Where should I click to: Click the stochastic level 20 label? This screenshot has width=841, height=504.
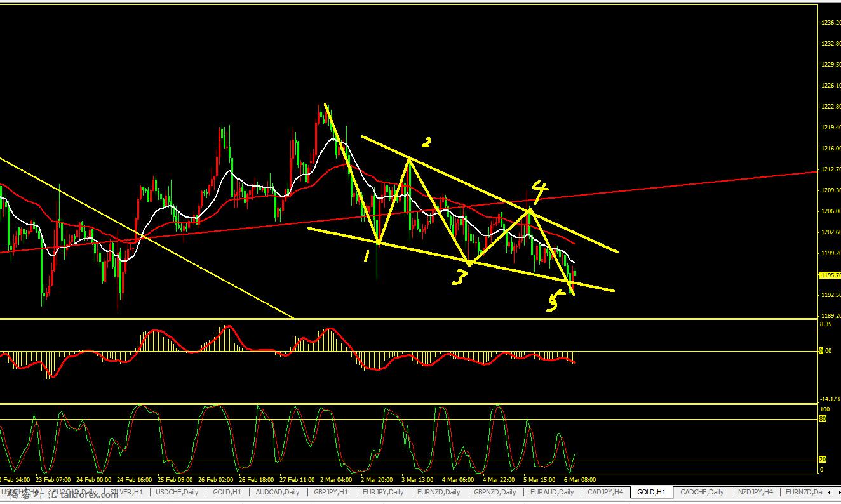tap(823, 460)
